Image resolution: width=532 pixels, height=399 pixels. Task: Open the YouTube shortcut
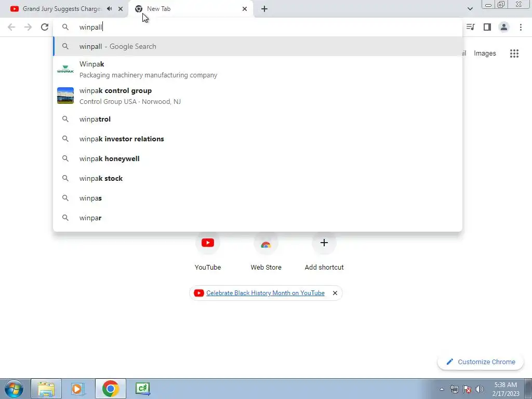[208, 250]
